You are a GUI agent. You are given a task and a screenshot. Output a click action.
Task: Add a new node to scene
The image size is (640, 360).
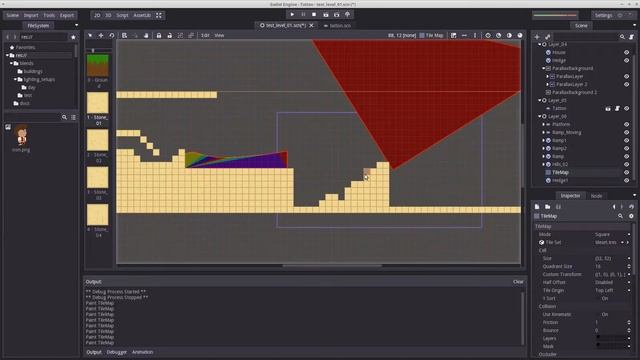click(x=537, y=37)
